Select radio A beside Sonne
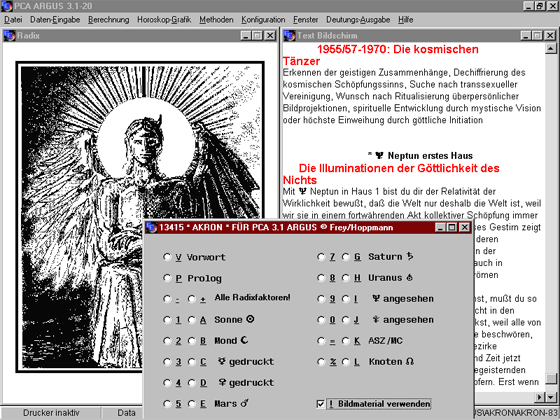Image resolution: width=560 pixels, height=420 pixels. click(x=192, y=320)
